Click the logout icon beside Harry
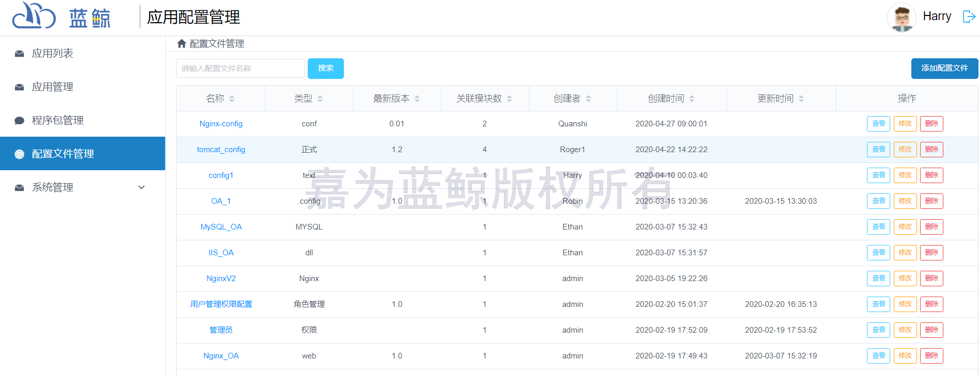The image size is (980, 376). point(969,17)
